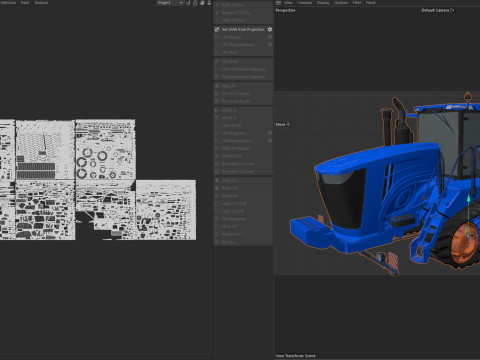Open the Paint menu in UV view
Image resolution: width=480 pixels, height=360 pixels.
(x=25, y=3)
